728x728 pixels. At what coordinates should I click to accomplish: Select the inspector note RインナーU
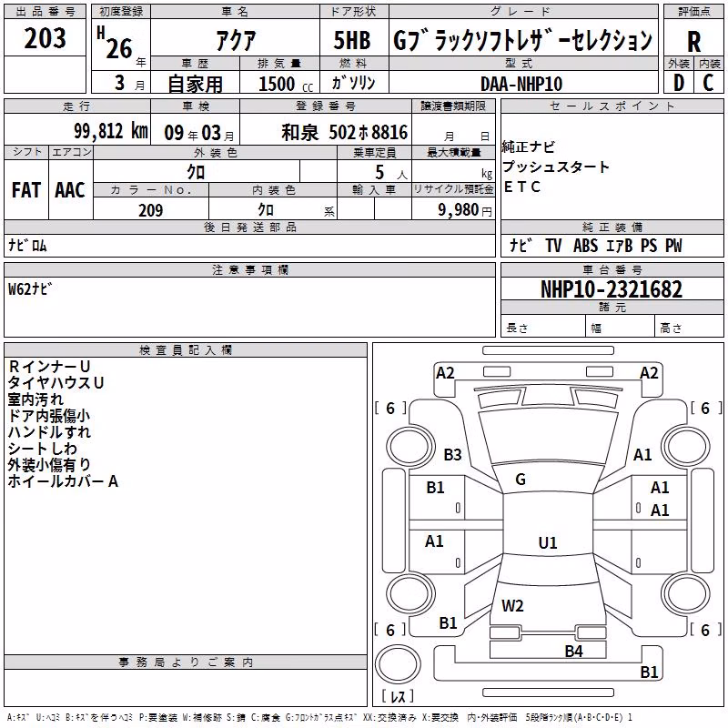pos(49,367)
